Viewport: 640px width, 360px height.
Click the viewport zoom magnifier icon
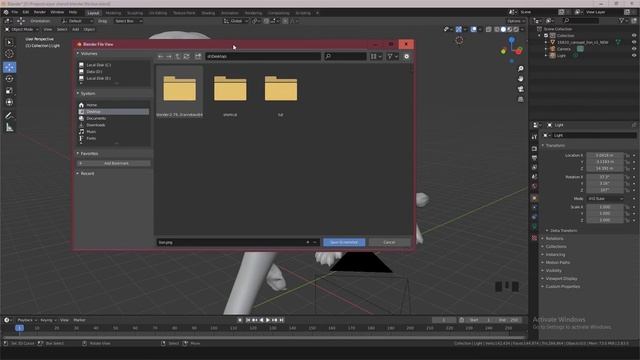520,69
